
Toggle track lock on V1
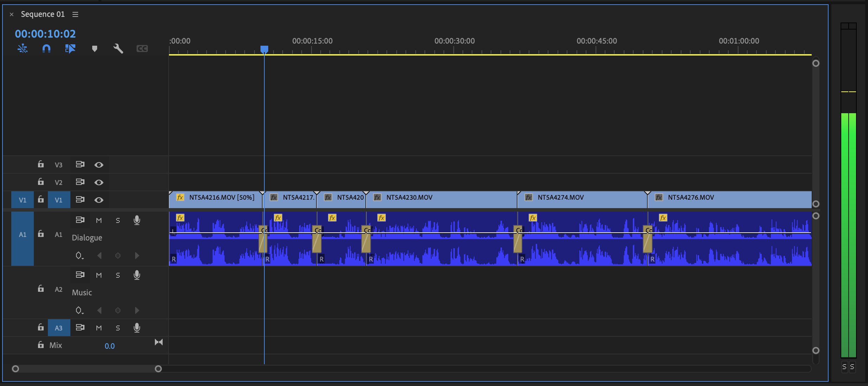41,199
